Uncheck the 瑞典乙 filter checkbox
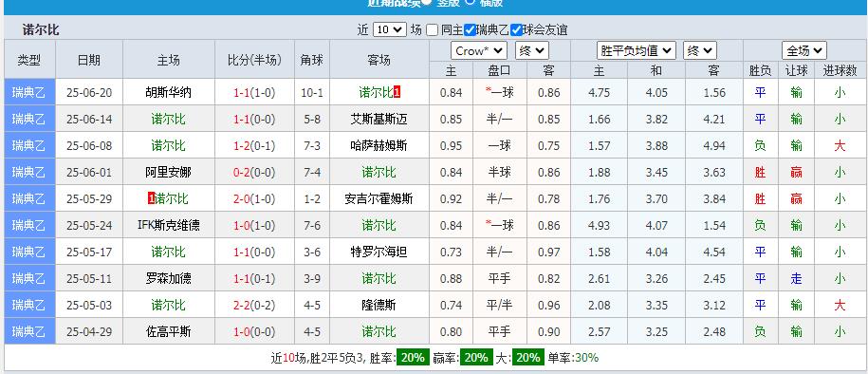This screenshot has height=374, width=868. click(x=470, y=30)
